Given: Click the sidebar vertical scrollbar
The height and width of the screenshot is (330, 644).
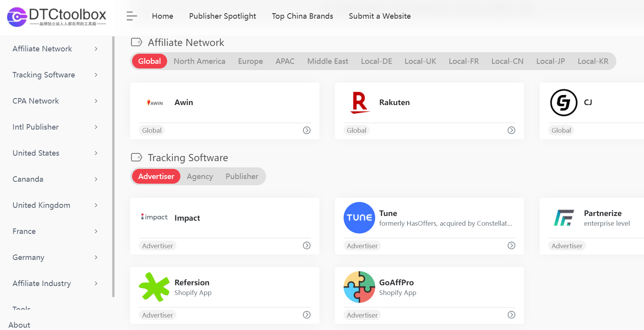Looking at the screenshot, I should [113, 167].
